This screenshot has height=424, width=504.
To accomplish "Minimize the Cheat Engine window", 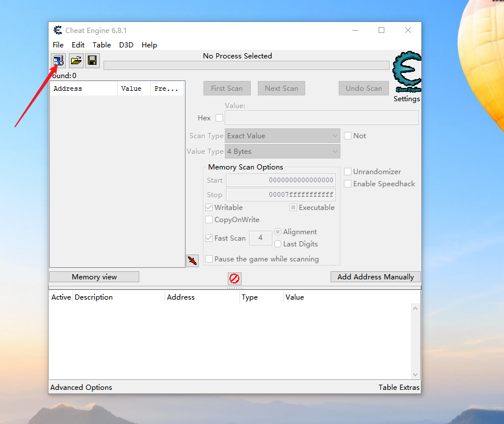I will 355,30.
